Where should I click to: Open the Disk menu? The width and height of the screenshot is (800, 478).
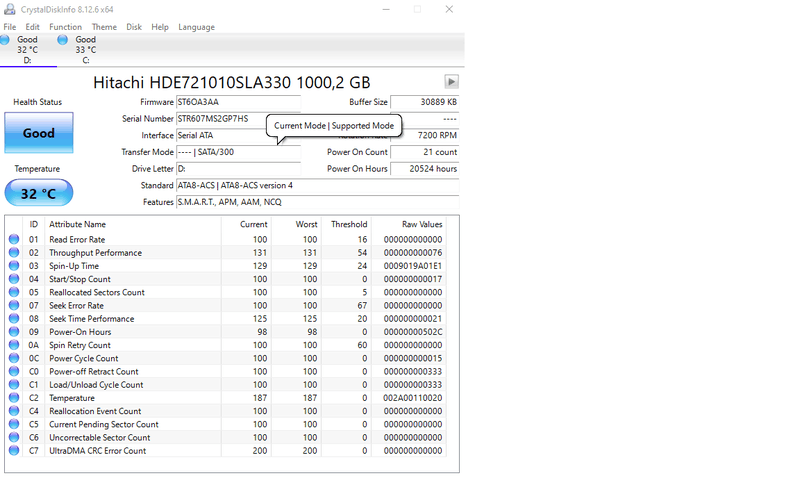(x=134, y=27)
